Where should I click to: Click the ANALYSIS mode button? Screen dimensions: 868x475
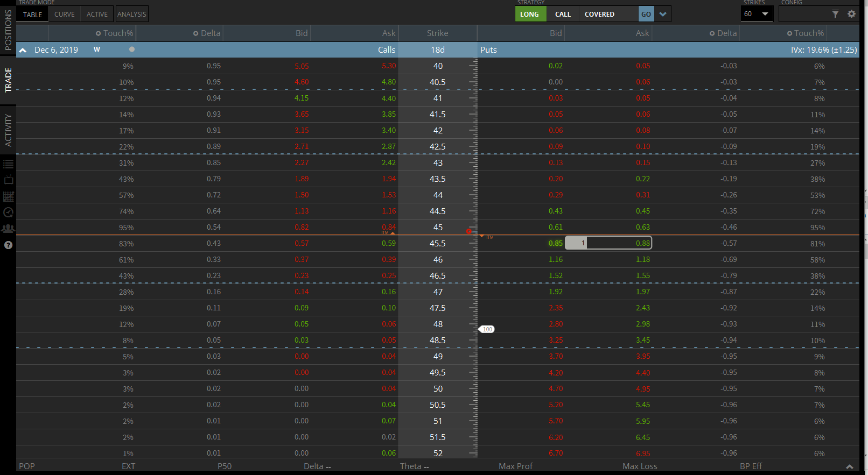132,15
